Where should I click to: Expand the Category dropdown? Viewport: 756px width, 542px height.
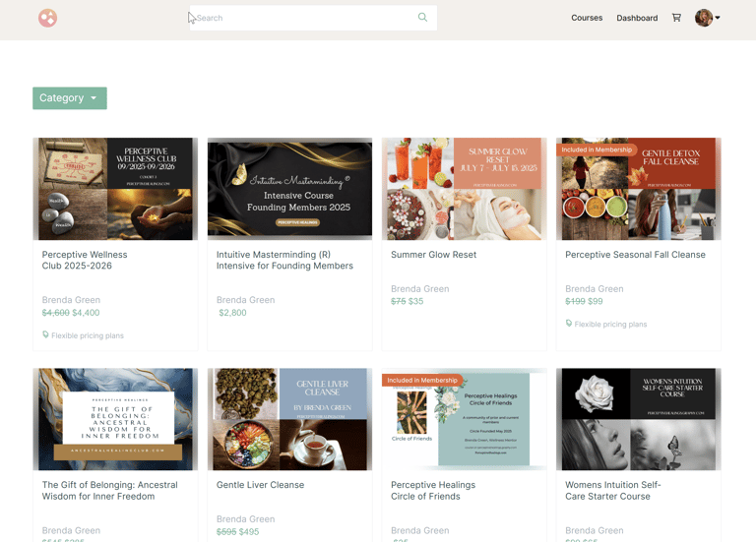point(70,98)
